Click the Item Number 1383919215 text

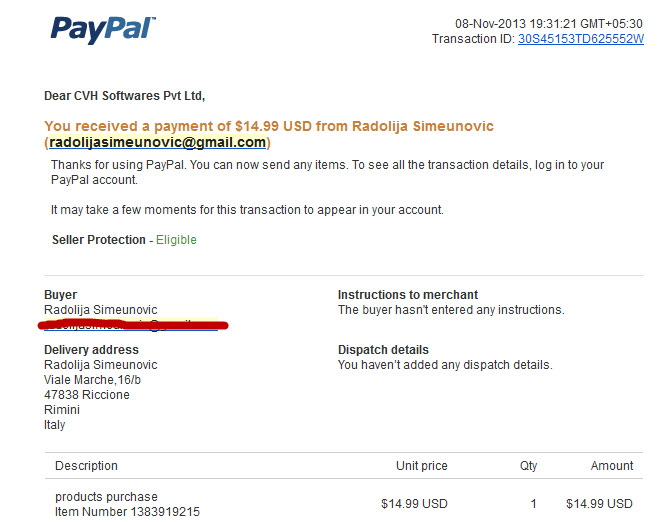pyautogui.click(x=127, y=512)
